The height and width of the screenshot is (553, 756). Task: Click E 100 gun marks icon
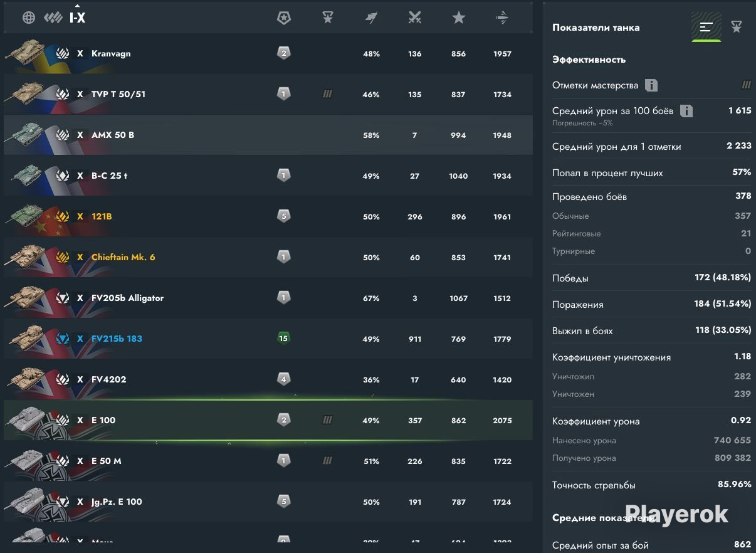(x=327, y=420)
